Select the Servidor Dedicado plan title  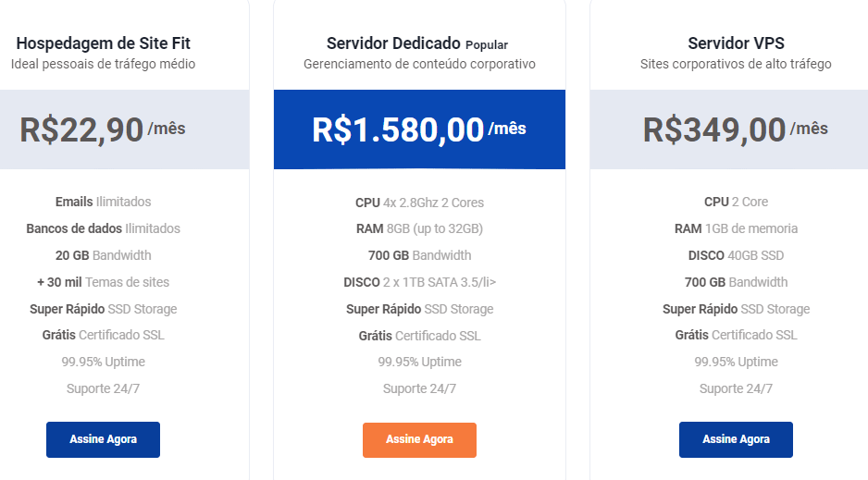(x=393, y=43)
